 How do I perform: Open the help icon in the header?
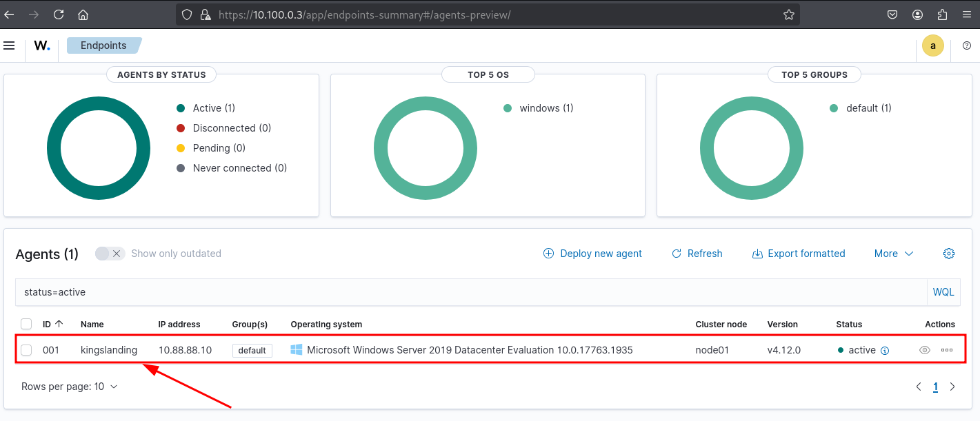pyautogui.click(x=966, y=45)
